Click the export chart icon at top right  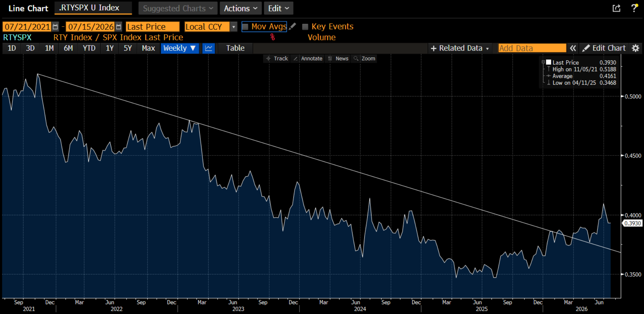tap(616, 8)
